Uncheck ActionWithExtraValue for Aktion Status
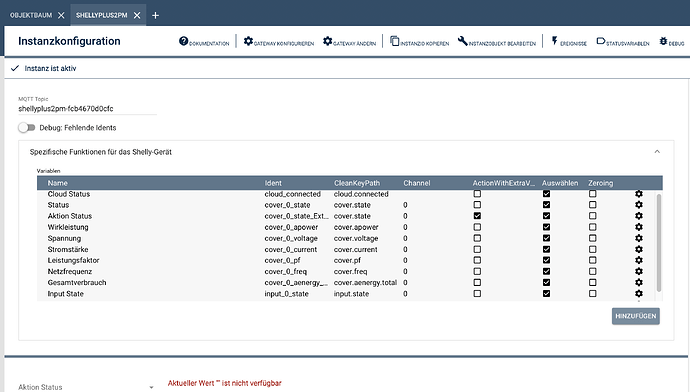Viewport: 690px width, 392px height. [477, 216]
